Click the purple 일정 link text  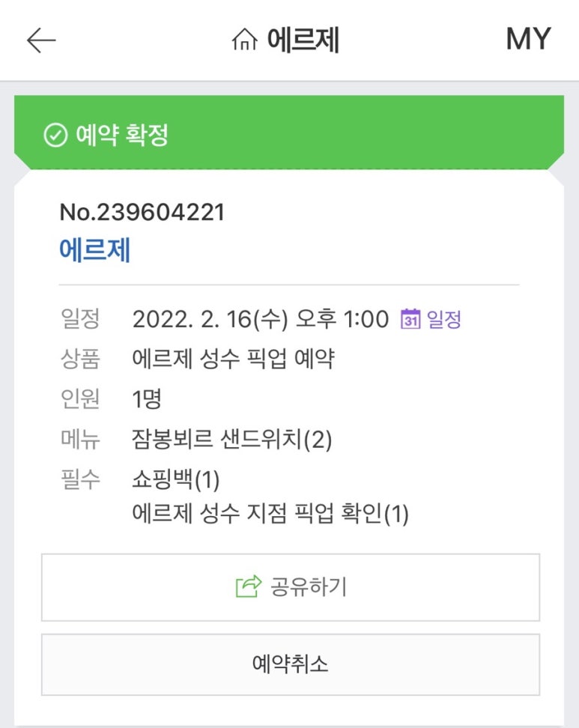pos(443,320)
